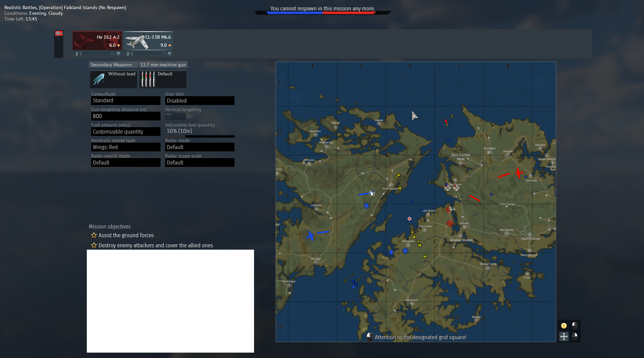Image resolution: width=644 pixels, height=358 pixels.
Task: Click blue shield marker below the white shield
Action: tap(366, 206)
